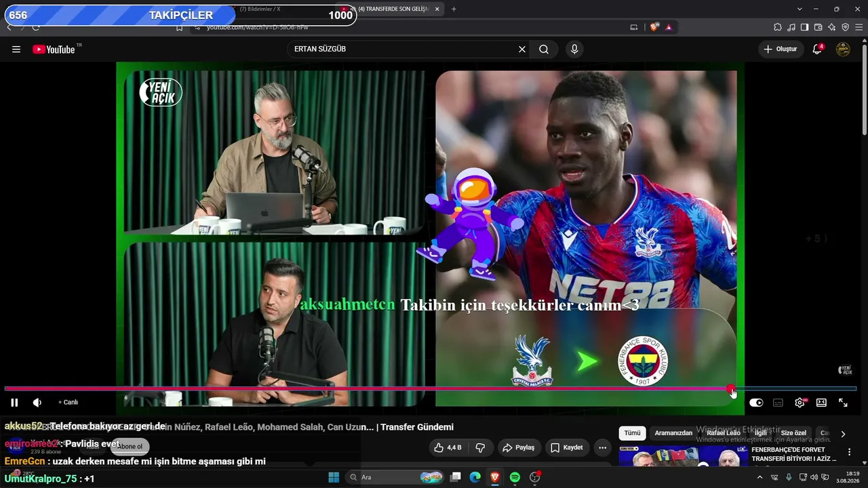Start voice search with the microphone
This screenshot has width=868, height=488.
tap(574, 49)
